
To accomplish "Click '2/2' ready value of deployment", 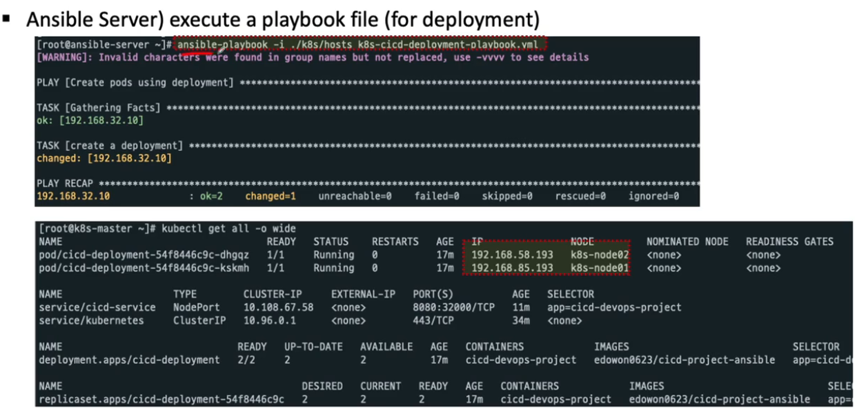I will click(x=246, y=360).
